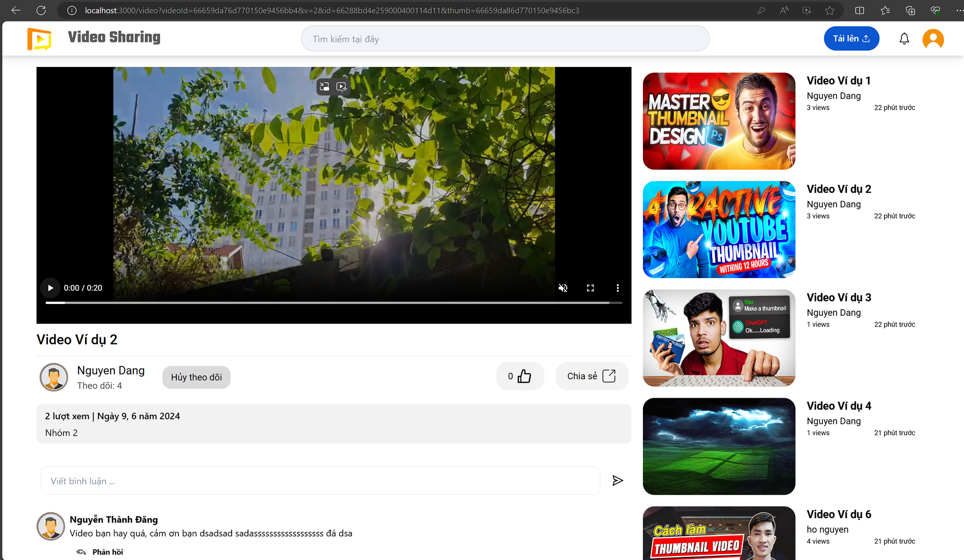Click Phản hồi to reply to comment
The height and width of the screenshot is (560, 964).
coord(107,552)
